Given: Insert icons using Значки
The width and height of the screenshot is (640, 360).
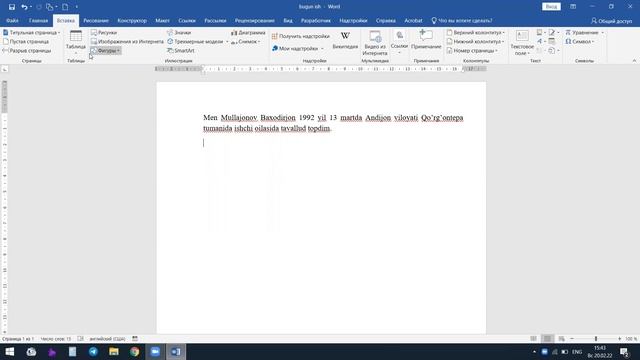Looking at the screenshot, I should click(179, 32).
